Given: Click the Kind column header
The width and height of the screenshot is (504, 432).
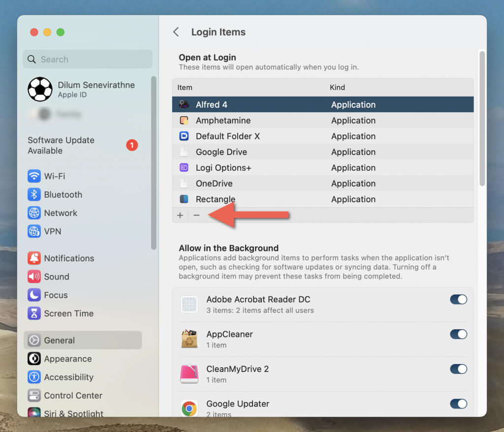Looking at the screenshot, I should [x=337, y=87].
